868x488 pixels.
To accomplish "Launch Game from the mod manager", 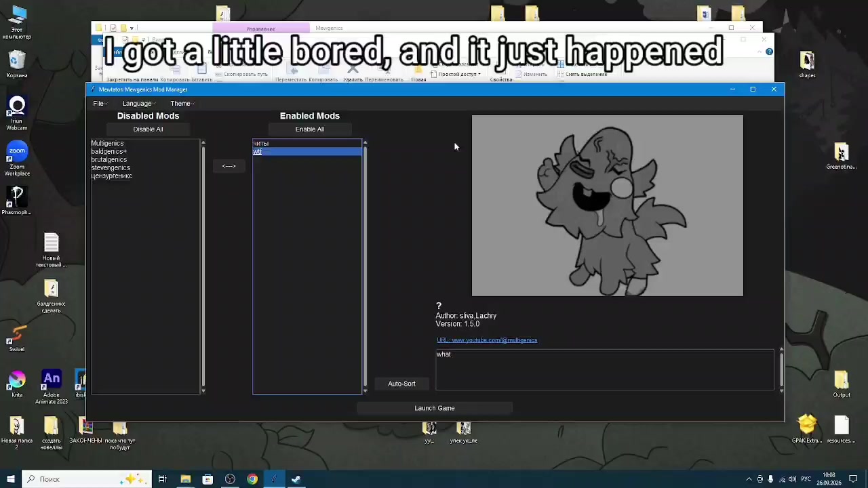I will pos(435,408).
